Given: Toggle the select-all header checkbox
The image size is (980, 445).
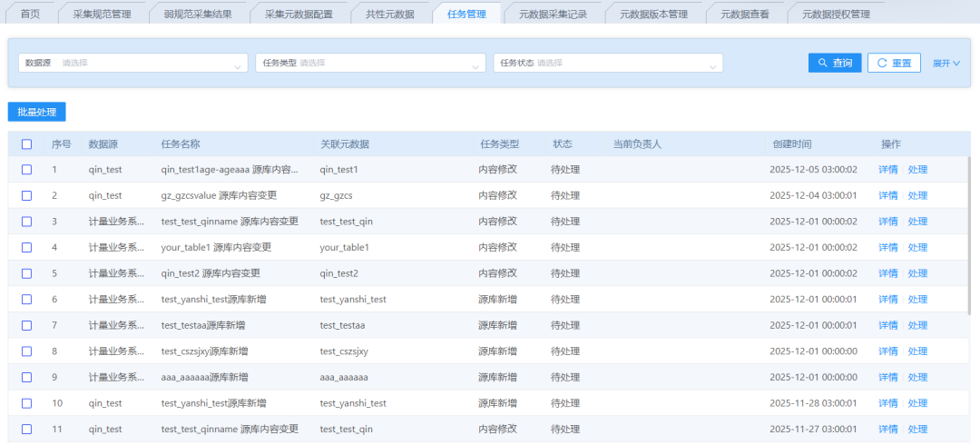Looking at the screenshot, I should [x=26, y=144].
